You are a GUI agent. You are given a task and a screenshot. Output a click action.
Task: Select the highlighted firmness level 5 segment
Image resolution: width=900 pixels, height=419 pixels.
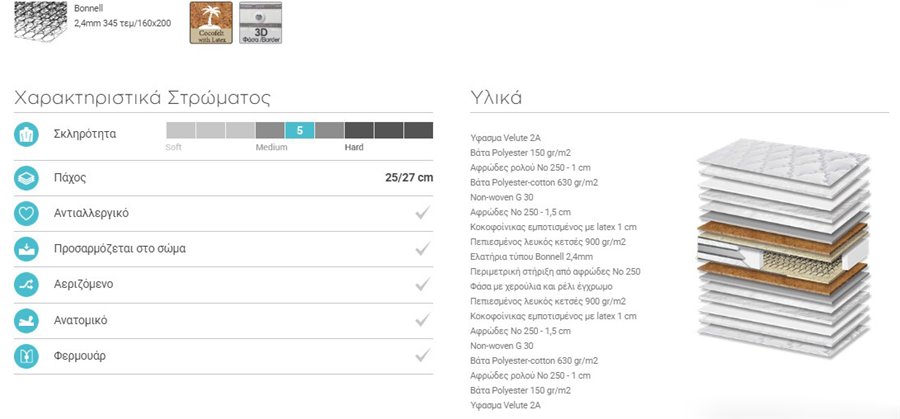point(300,130)
